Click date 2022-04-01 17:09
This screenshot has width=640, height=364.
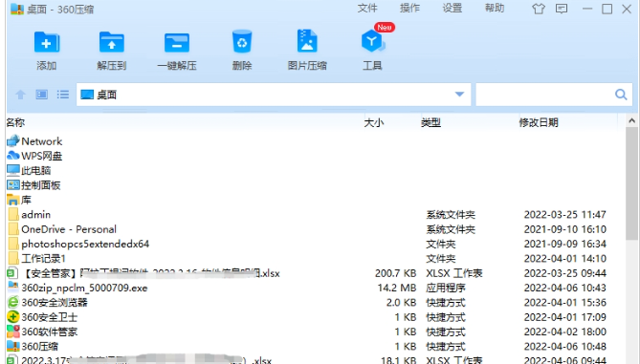[x=564, y=317]
